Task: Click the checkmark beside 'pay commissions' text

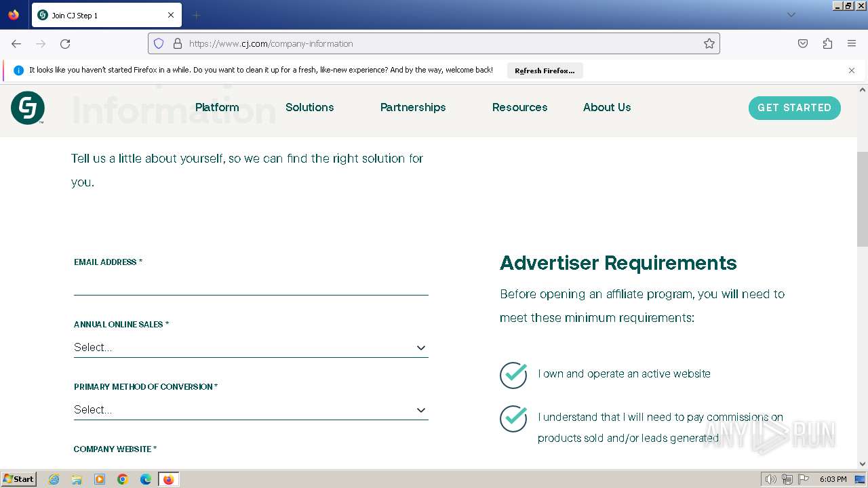Action: click(513, 418)
